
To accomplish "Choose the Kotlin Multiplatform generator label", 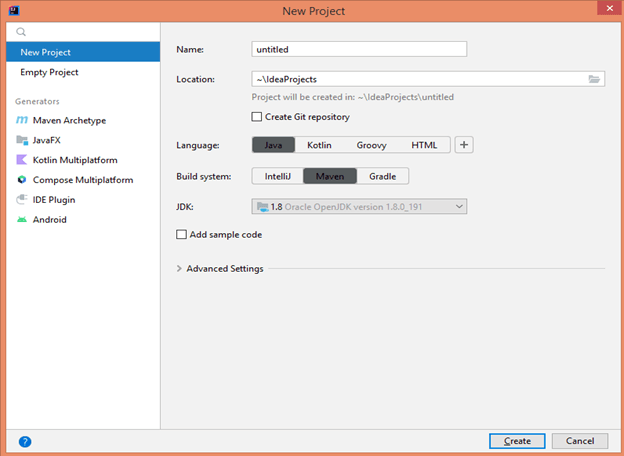I will [75, 160].
